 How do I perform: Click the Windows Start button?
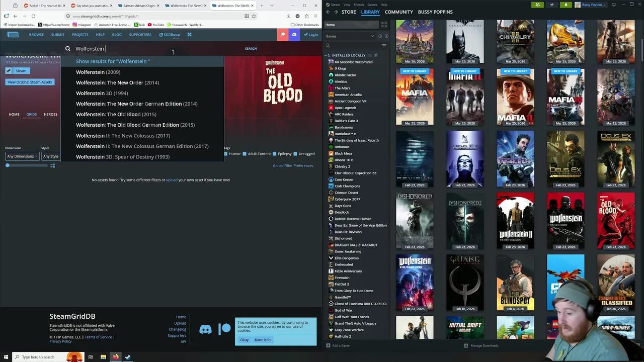6,357
